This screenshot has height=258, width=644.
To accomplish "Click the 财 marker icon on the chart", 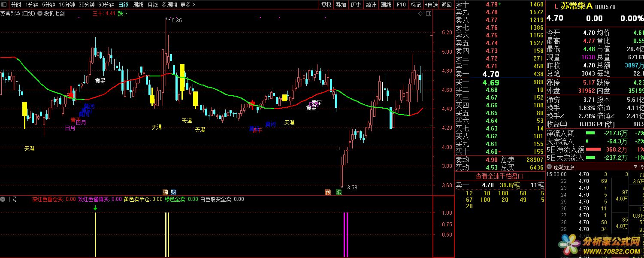I will [x=173, y=191].
